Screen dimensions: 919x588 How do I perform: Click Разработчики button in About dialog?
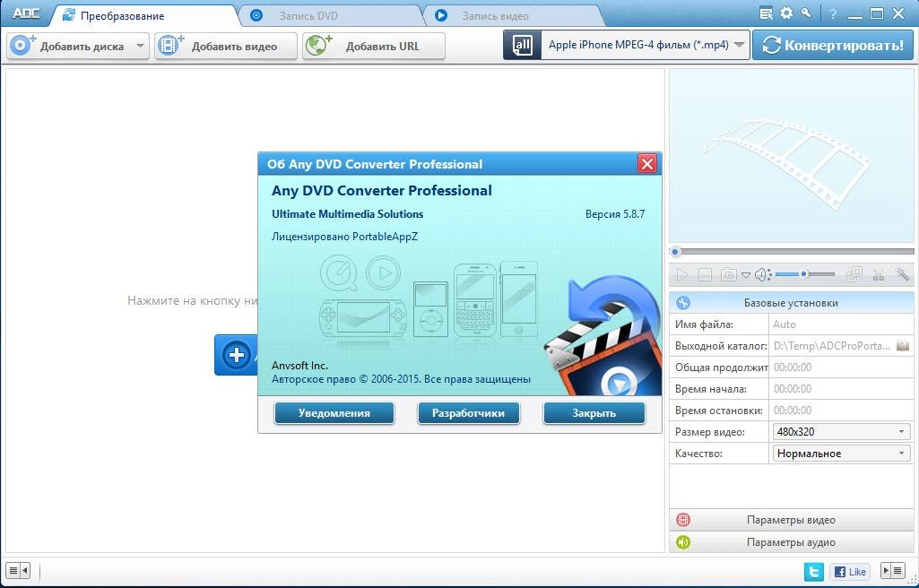(468, 413)
